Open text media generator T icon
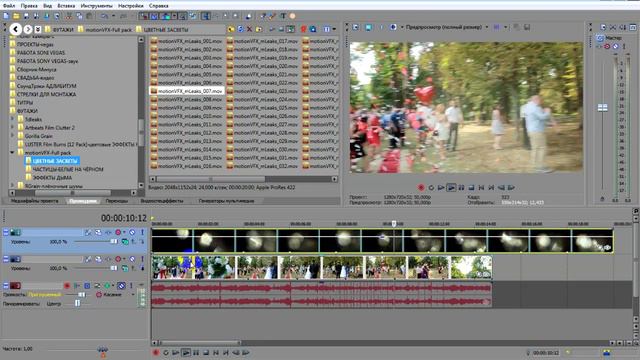Image resolution: width=640 pixels, height=360 pixels. tap(282, 16)
